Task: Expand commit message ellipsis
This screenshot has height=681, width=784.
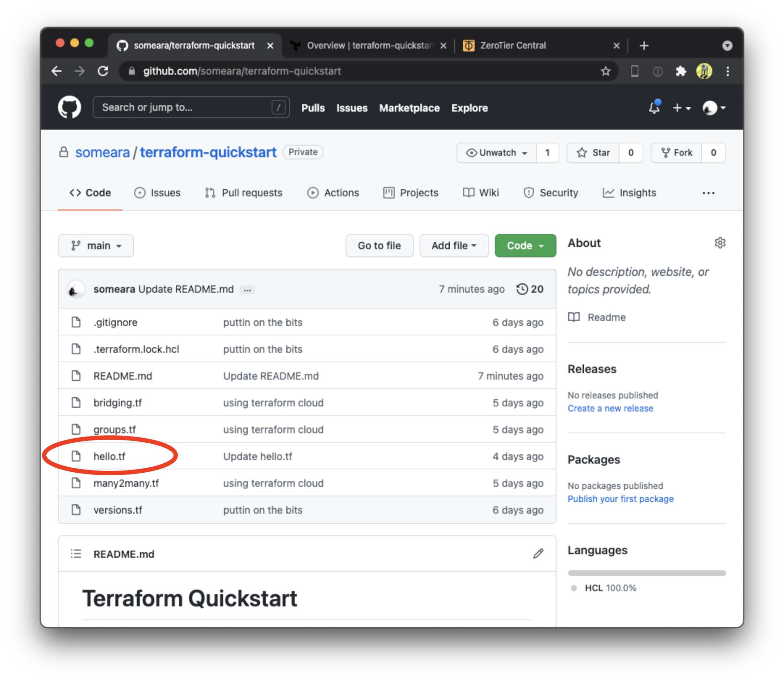Action: click(247, 290)
